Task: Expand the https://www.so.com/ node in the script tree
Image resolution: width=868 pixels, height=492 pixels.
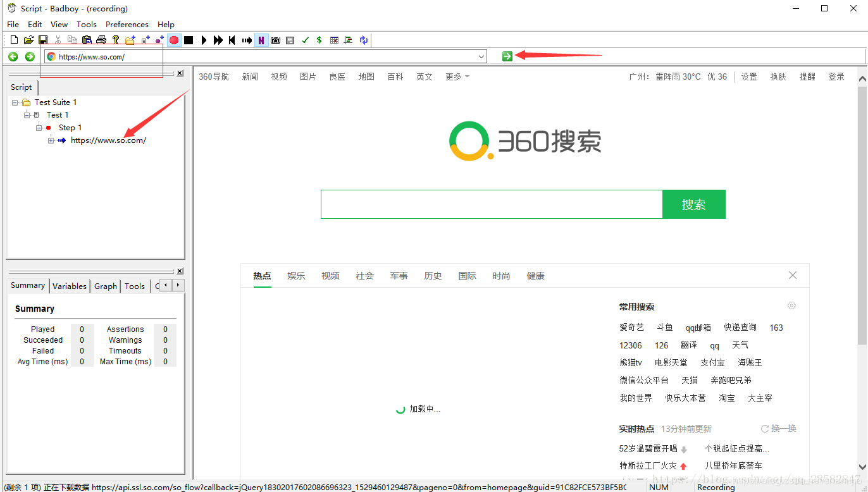Action: (x=51, y=140)
